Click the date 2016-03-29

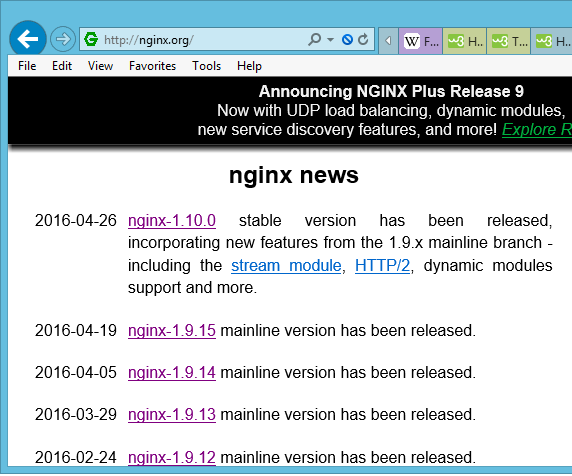76,415
